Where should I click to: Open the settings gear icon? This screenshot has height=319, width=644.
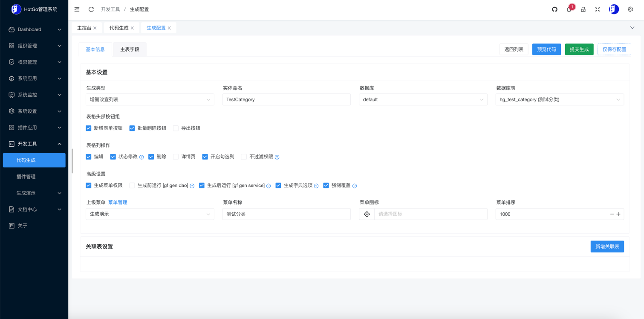point(630,9)
